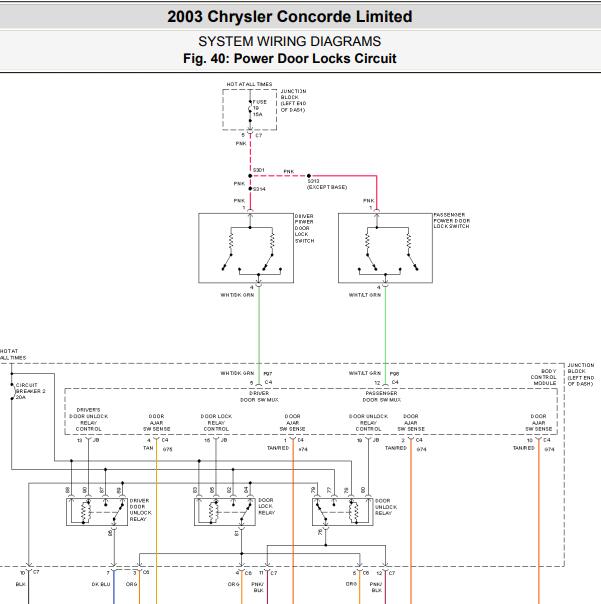Viewport: 601px width, 604px height.
Task: Click the light green wire from passenger switch
Action: (385, 335)
